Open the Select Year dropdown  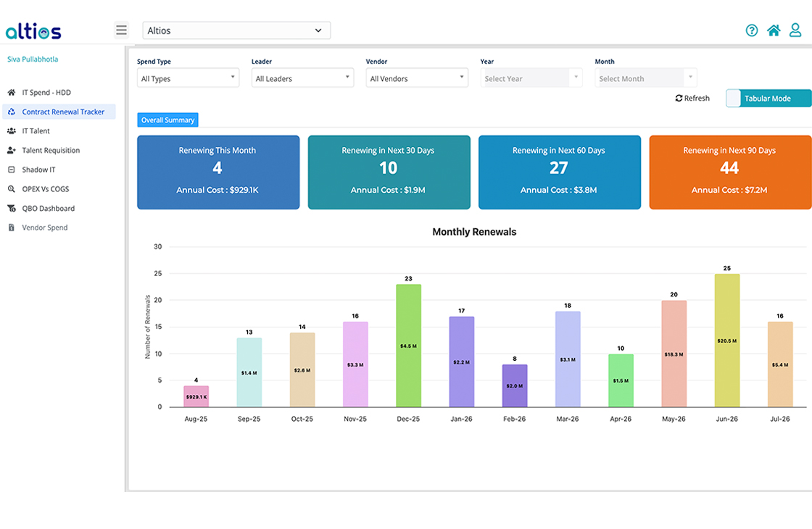(531, 78)
